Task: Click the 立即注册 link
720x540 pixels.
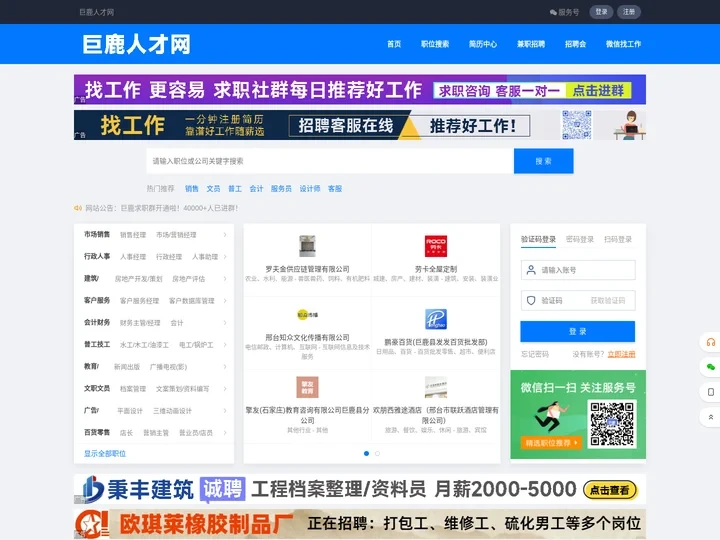Action: point(621,354)
